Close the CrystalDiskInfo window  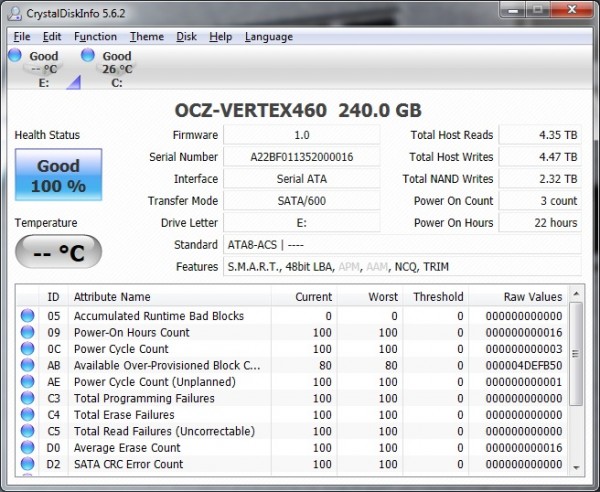(572, 10)
